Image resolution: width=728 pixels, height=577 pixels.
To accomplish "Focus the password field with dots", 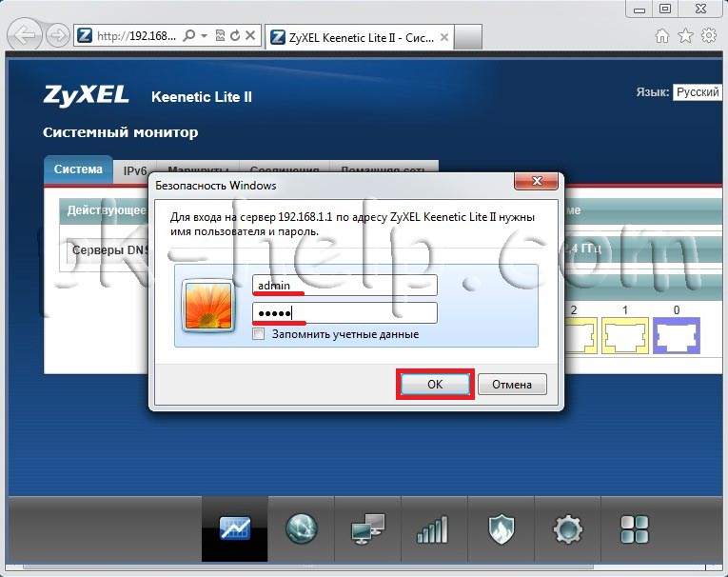I will pos(344,312).
